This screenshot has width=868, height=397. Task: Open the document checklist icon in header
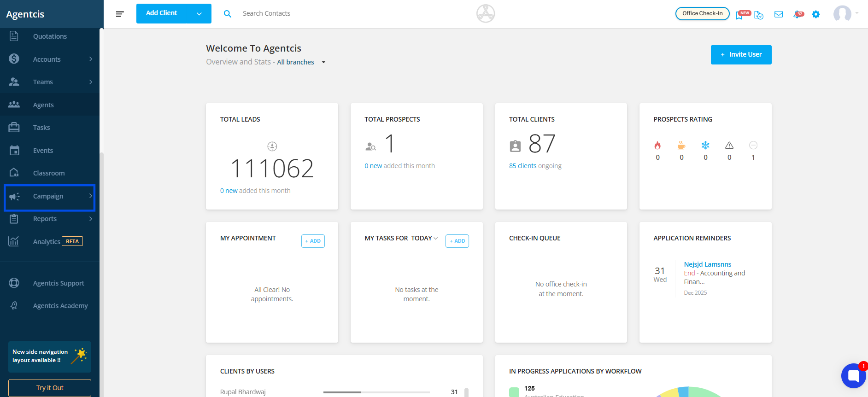click(x=759, y=15)
